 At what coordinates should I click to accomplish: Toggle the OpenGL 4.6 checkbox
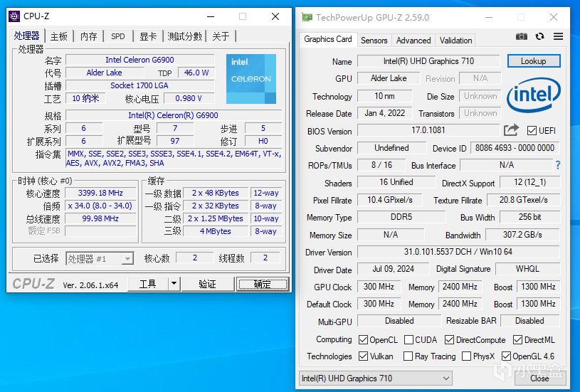pyautogui.click(x=506, y=356)
